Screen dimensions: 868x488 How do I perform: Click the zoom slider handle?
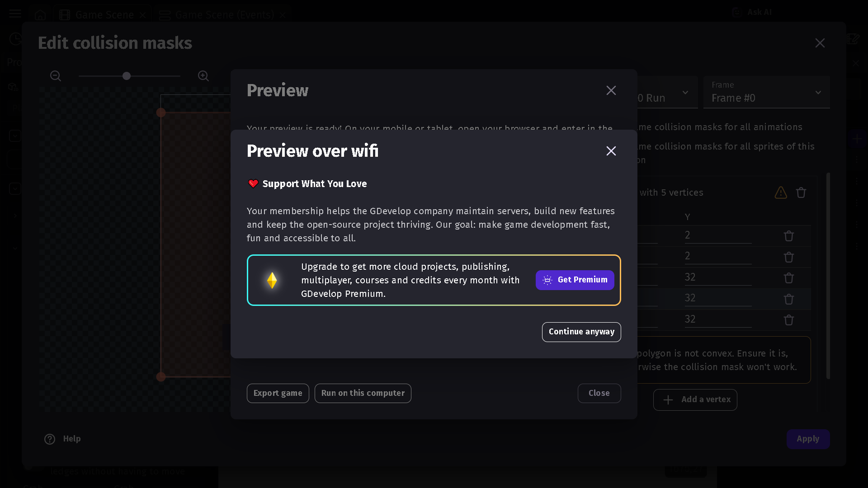tap(127, 76)
